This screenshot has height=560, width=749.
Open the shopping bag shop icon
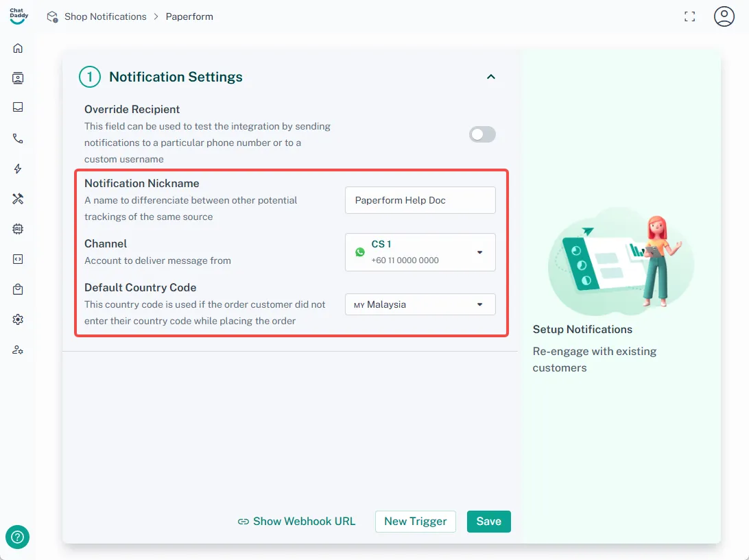18,289
